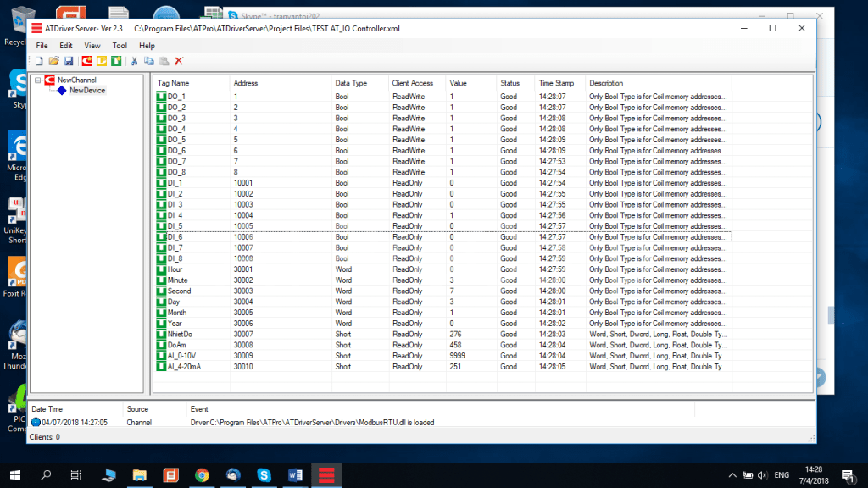Click the green tag icon of NhietDo

[161, 334]
